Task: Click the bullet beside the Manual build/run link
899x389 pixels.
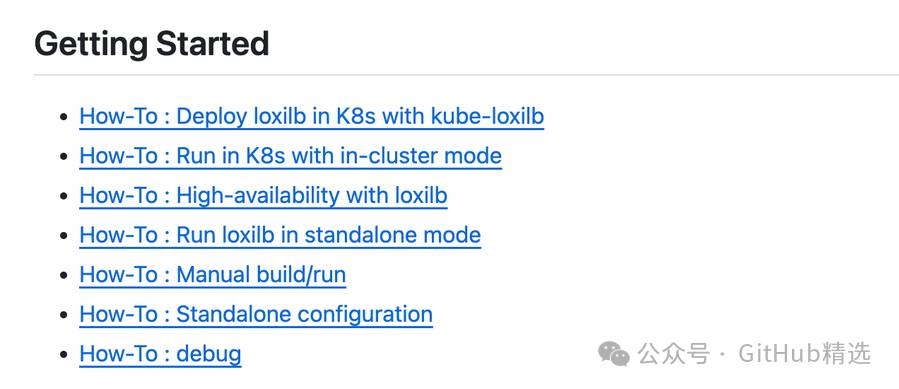Action: coord(64,275)
